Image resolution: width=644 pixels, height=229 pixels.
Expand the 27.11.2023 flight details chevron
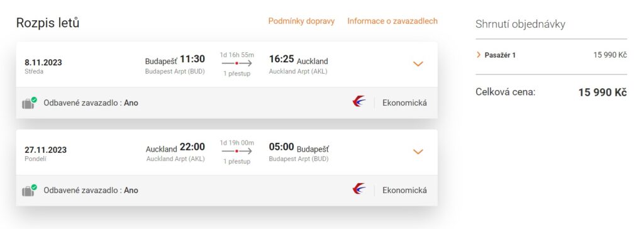click(x=418, y=152)
